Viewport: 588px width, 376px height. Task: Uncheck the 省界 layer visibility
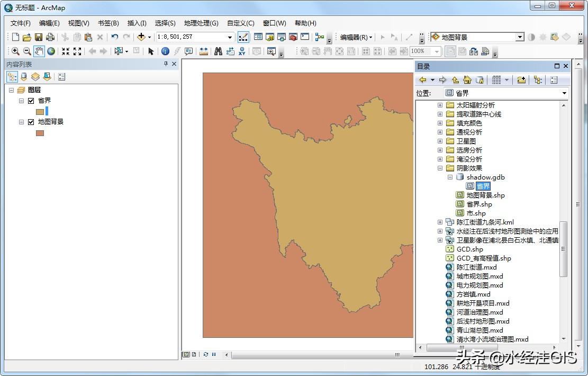coord(30,100)
